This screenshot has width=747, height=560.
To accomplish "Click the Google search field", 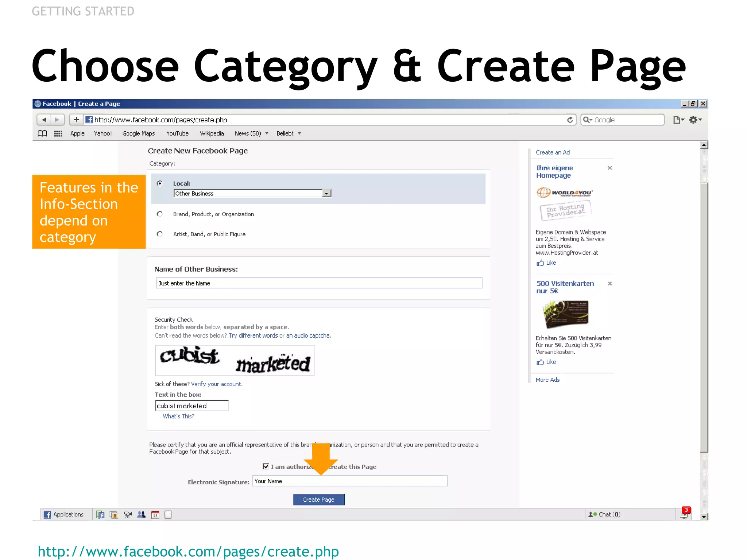I will pyautogui.click(x=622, y=120).
